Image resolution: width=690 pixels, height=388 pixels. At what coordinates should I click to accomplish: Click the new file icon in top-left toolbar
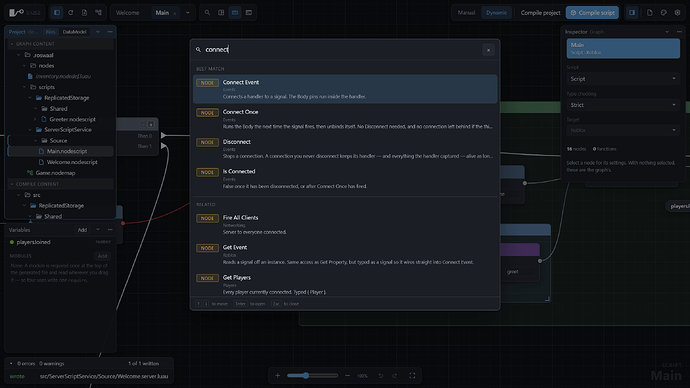pyautogui.click(x=84, y=13)
